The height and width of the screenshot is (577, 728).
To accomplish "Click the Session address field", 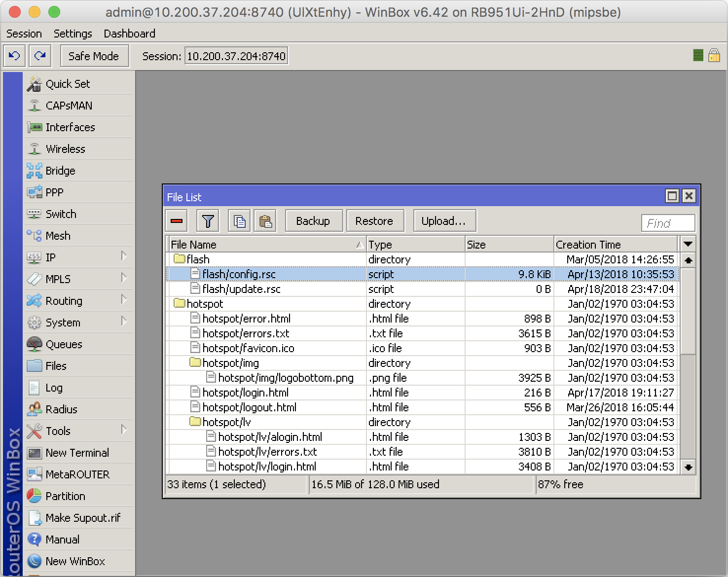I will click(x=236, y=56).
